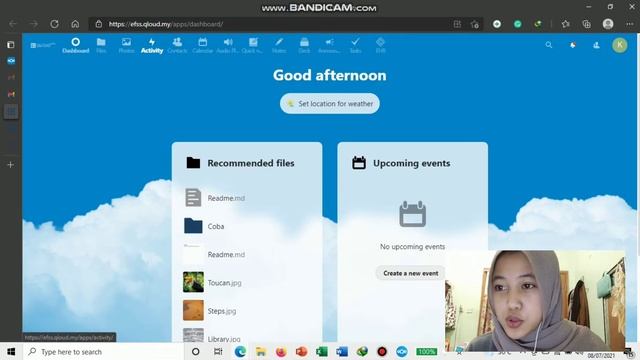
Task: Click the browser forward arrow
Action: tap(33, 24)
